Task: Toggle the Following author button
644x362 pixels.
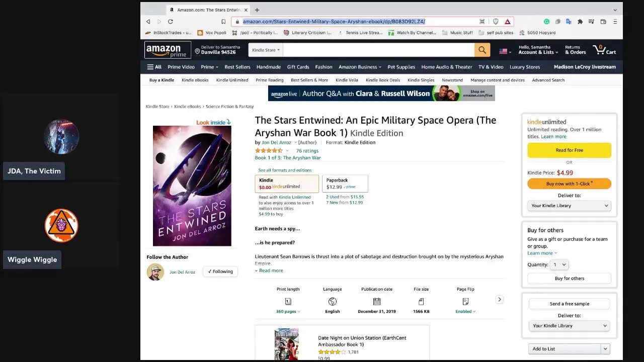Action: (220, 271)
